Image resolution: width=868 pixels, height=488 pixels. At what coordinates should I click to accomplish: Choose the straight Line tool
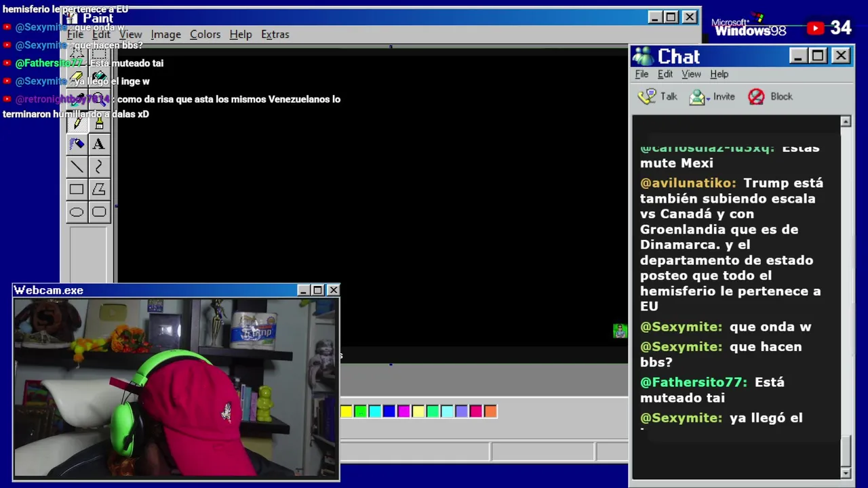coord(77,167)
